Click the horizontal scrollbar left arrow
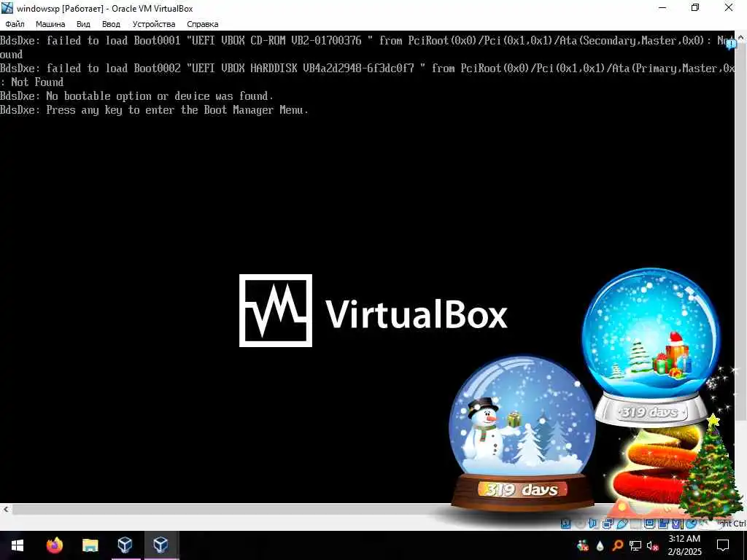The image size is (747, 560). (5, 510)
